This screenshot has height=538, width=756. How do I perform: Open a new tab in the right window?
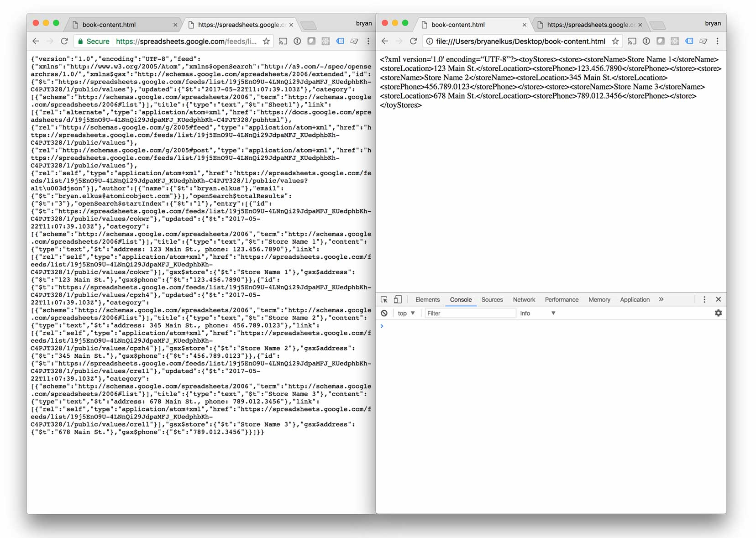[657, 25]
